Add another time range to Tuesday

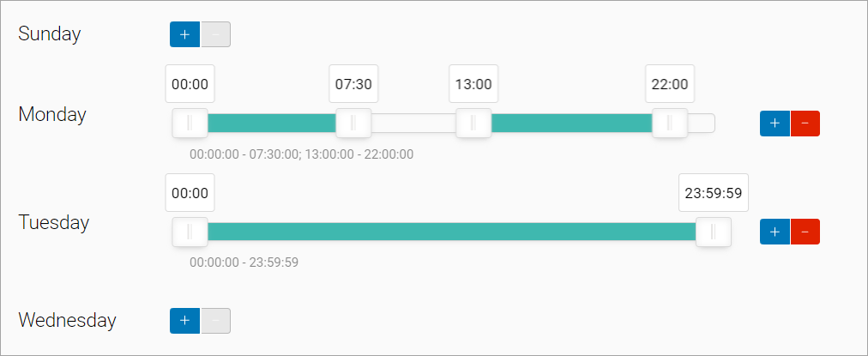point(775,232)
